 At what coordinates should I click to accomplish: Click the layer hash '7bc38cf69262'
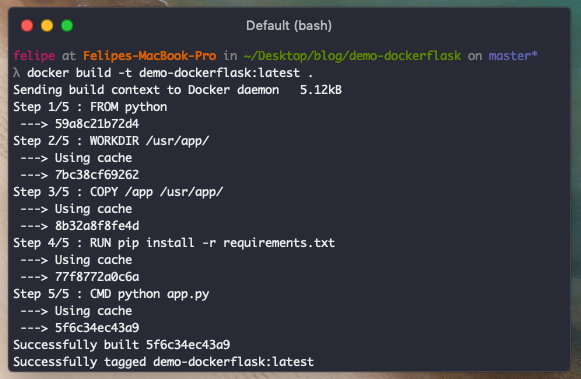97,175
